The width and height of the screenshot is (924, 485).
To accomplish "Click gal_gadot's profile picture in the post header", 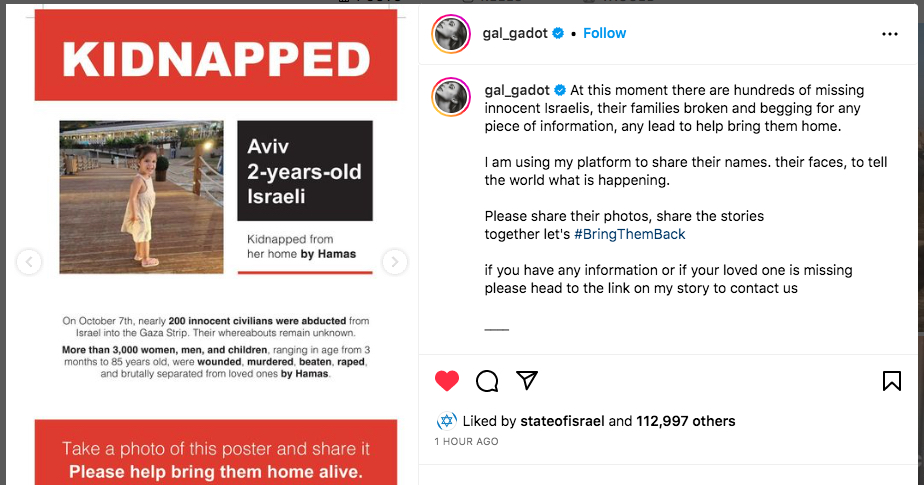I will click(451, 33).
